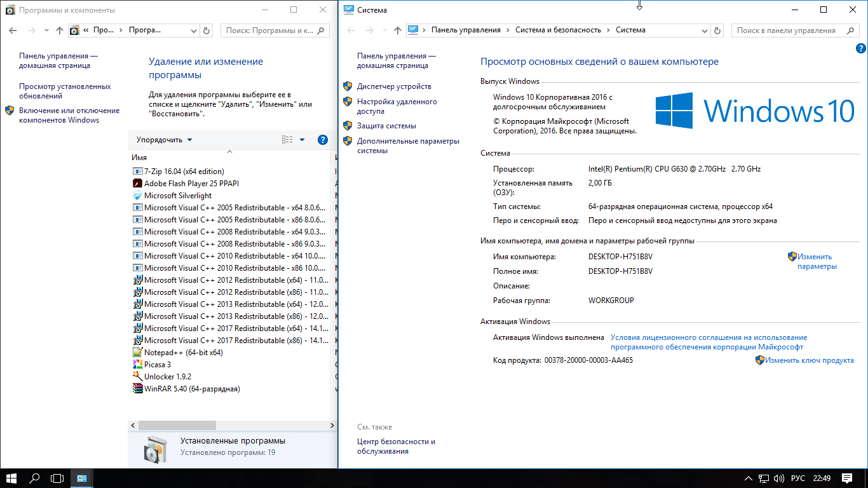Viewport: 868px width, 488px height.
Task: Open Центр безопасности и обслуживания link
Action: (396, 446)
